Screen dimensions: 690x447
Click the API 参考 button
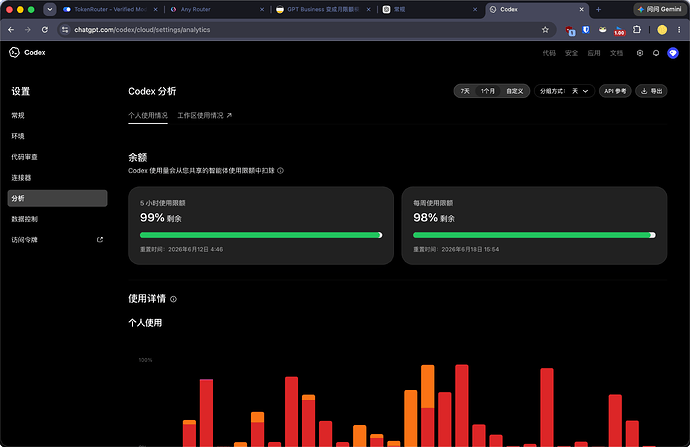615,91
